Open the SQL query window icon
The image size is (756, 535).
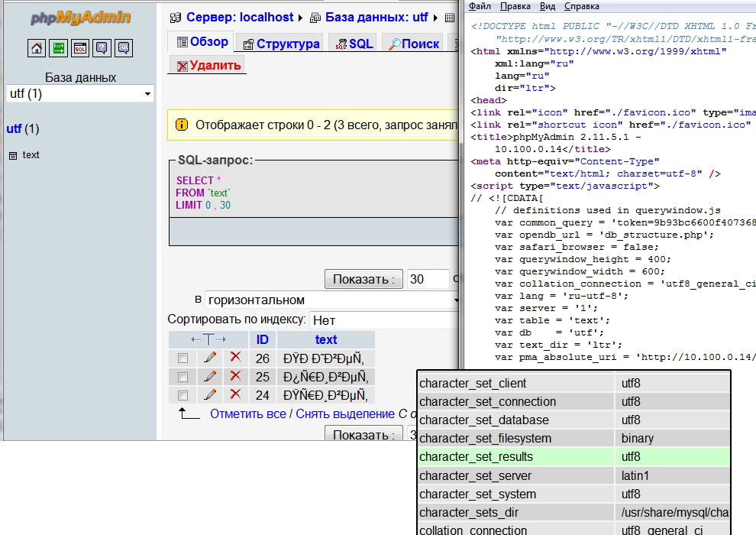[80, 49]
